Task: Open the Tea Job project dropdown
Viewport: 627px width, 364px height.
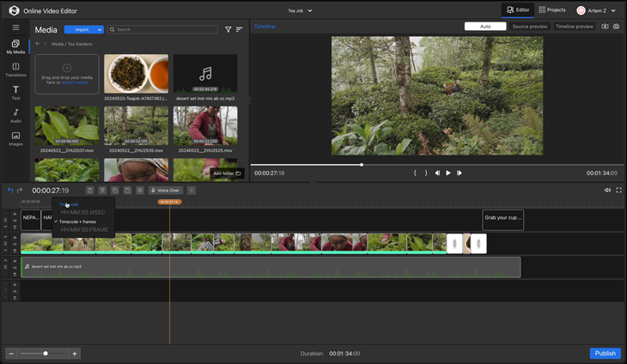Action: point(300,10)
